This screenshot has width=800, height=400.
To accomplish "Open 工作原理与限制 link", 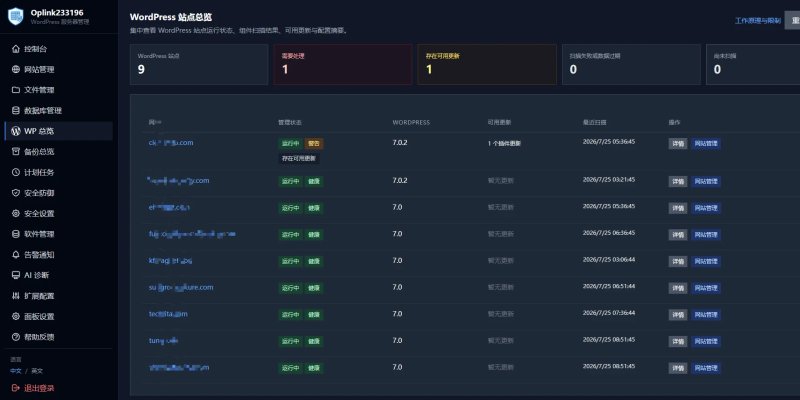I will (x=758, y=21).
